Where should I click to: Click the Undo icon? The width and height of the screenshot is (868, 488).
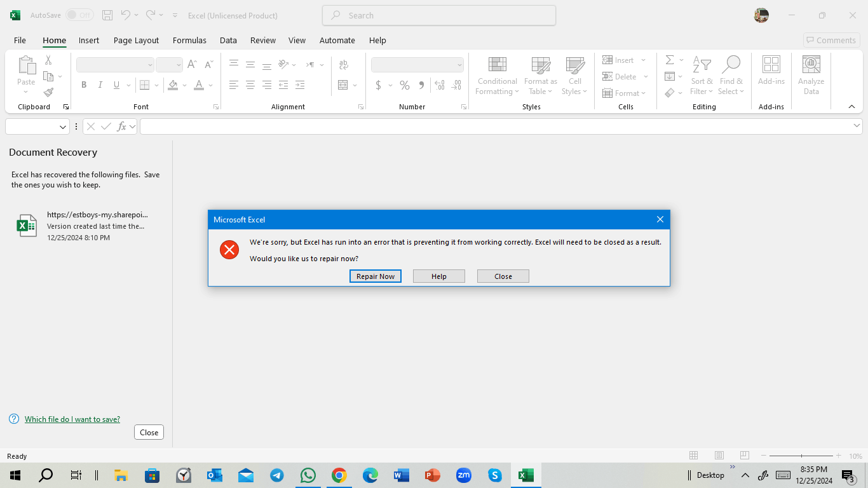126,15
